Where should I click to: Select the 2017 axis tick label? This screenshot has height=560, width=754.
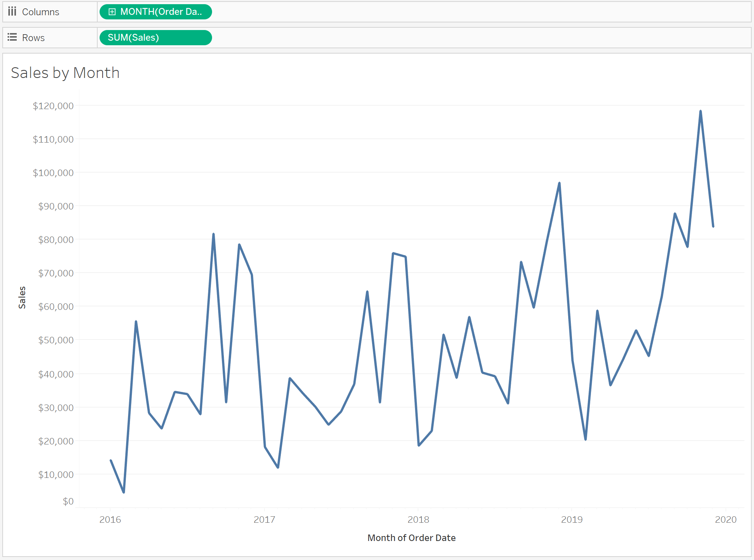point(265,519)
